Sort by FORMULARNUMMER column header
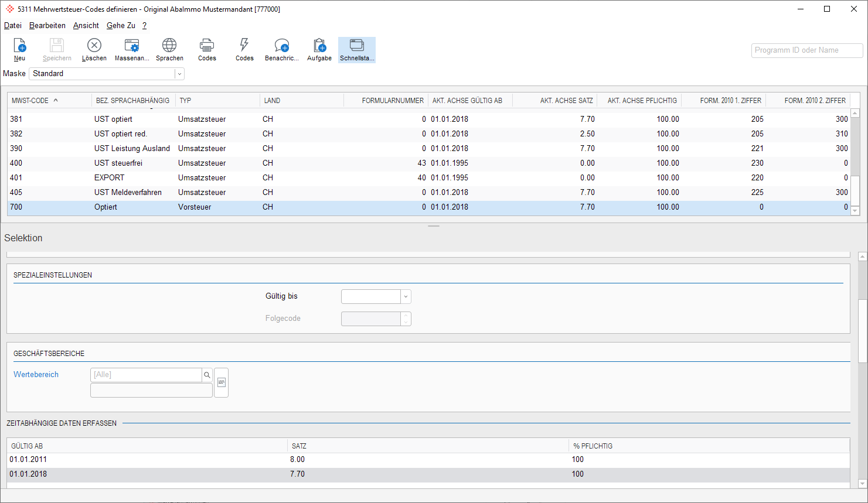The image size is (868, 503). pos(386,101)
